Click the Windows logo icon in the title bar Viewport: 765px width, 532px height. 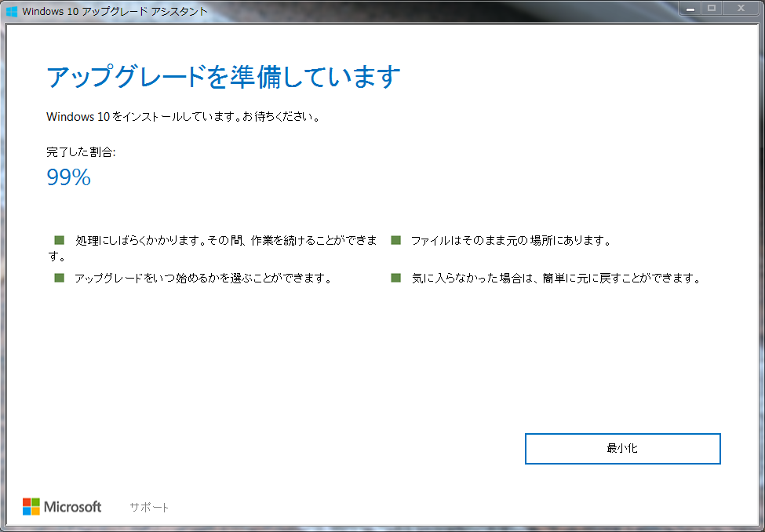tap(11, 11)
